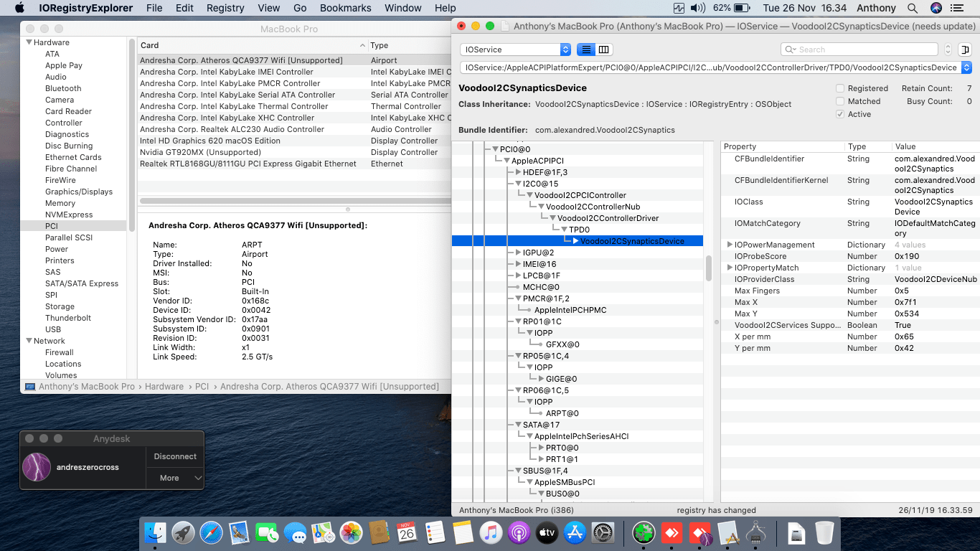The width and height of the screenshot is (980, 551).
Task: Click Disconnect in Anydesk window
Action: pyautogui.click(x=175, y=456)
